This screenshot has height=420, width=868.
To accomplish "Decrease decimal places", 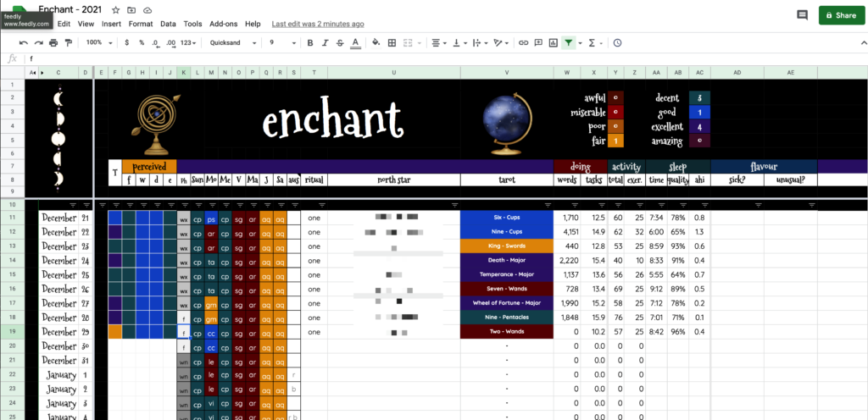I will click(x=156, y=42).
